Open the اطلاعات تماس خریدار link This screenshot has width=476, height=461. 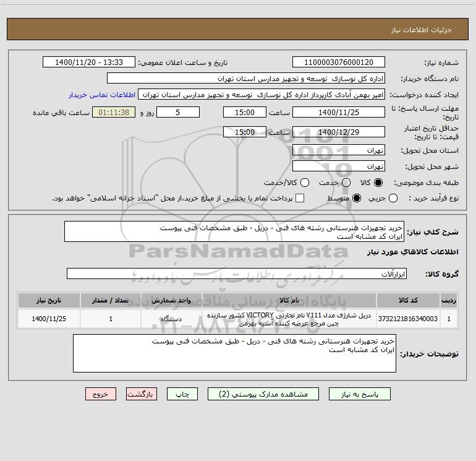[x=102, y=95]
